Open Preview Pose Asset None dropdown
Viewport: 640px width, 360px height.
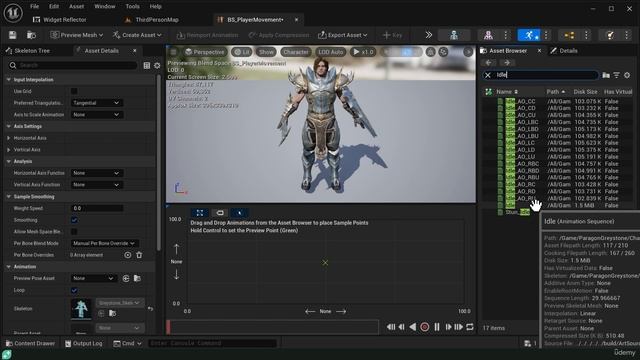click(93, 278)
